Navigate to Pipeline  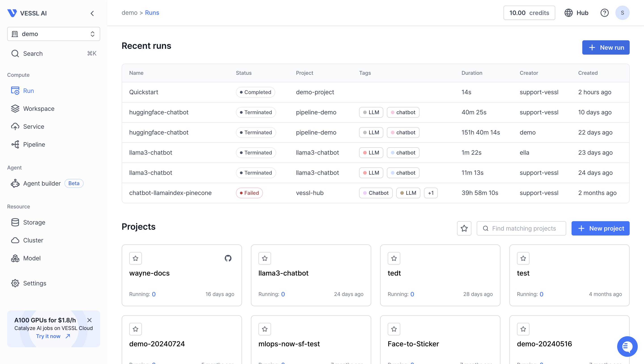point(53,144)
